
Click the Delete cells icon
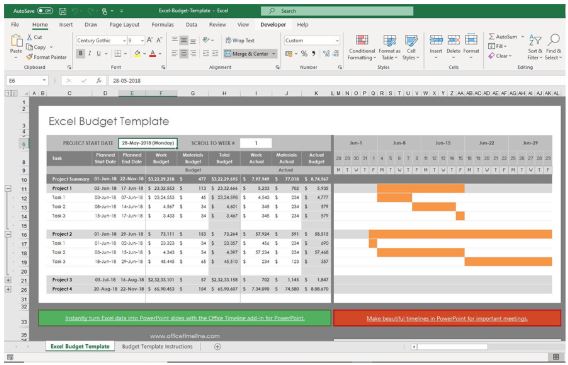pos(454,40)
